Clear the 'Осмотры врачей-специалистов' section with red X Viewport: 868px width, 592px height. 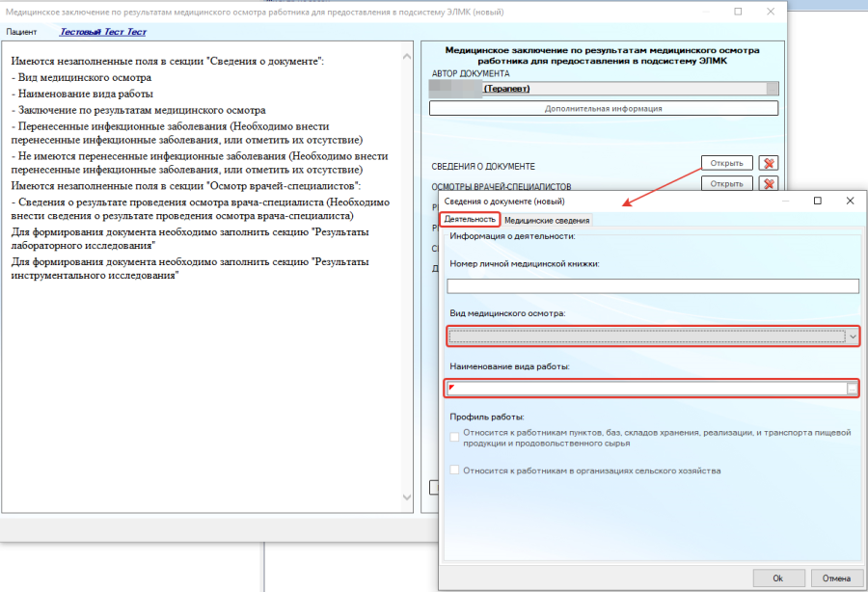(769, 183)
